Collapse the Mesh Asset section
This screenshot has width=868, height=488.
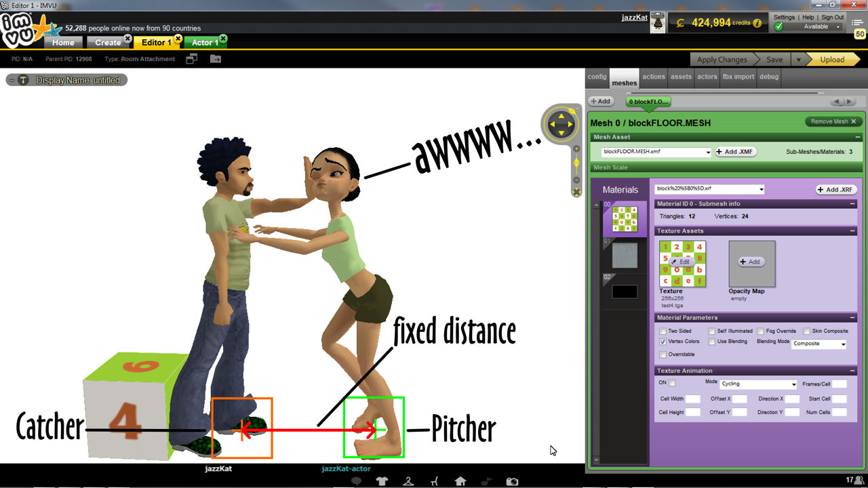point(858,137)
